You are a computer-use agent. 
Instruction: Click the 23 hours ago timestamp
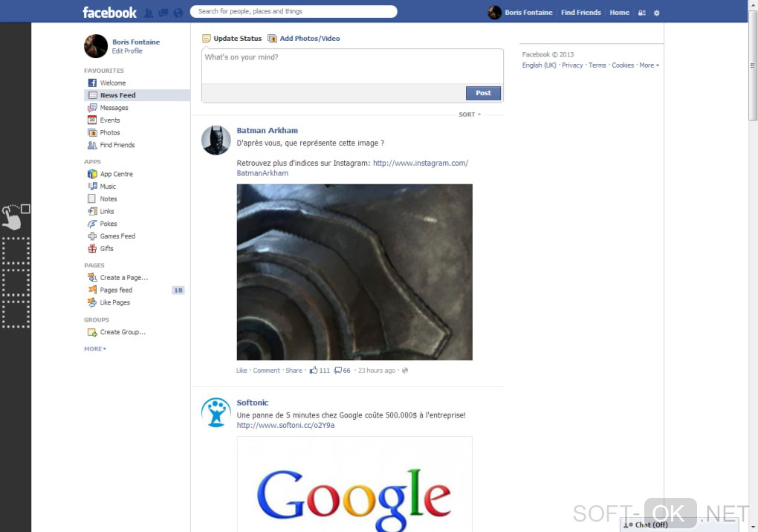click(377, 371)
